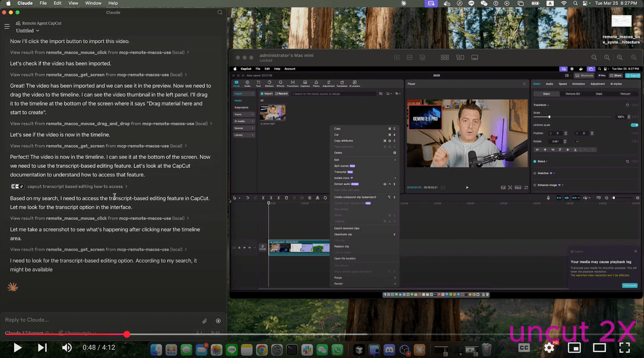
Task: Click the search magnifier in Claude window
Action: [220, 12]
